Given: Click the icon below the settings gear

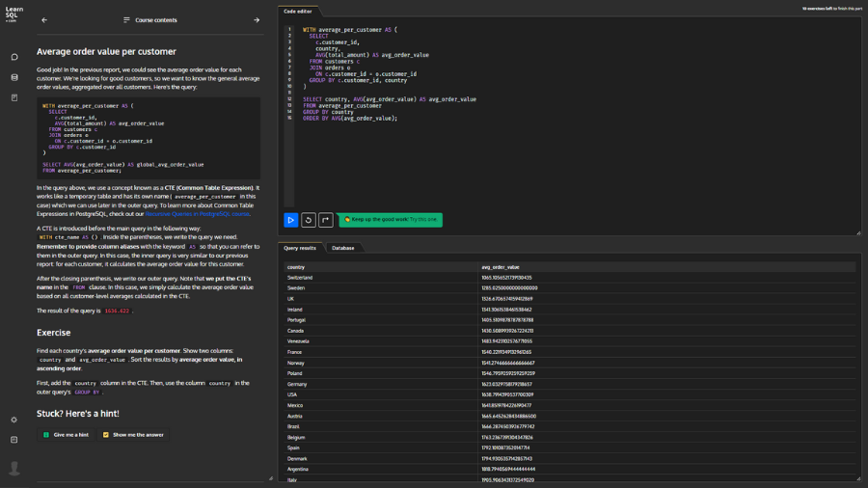Looking at the screenshot, I should [14, 440].
